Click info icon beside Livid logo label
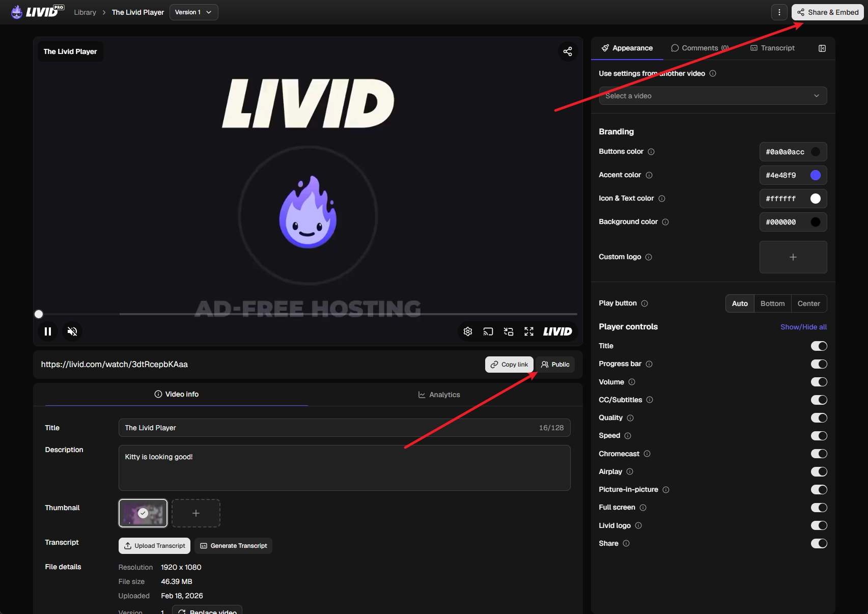Image resolution: width=868 pixels, height=614 pixels. (x=638, y=525)
